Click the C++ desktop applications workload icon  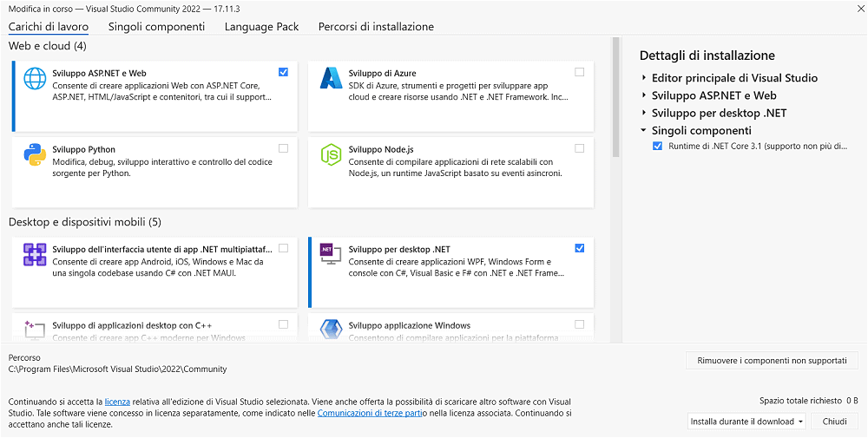click(x=35, y=330)
